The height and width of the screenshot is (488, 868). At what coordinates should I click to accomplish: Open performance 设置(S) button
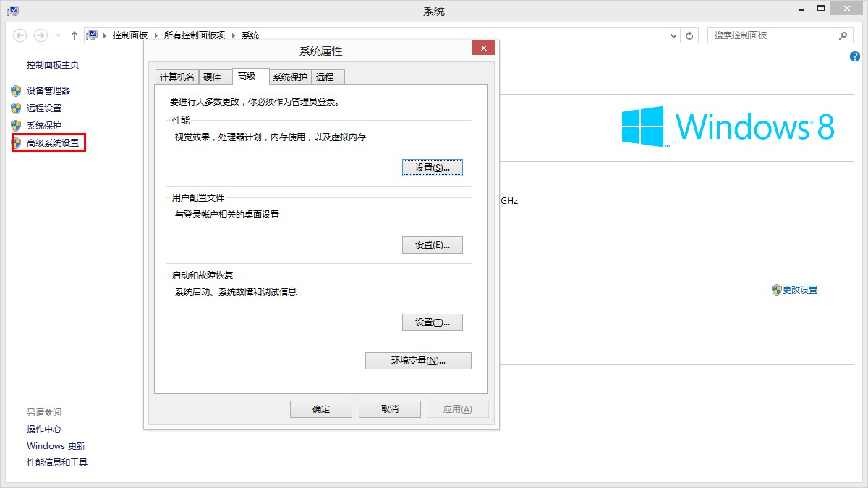(x=432, y=167)
